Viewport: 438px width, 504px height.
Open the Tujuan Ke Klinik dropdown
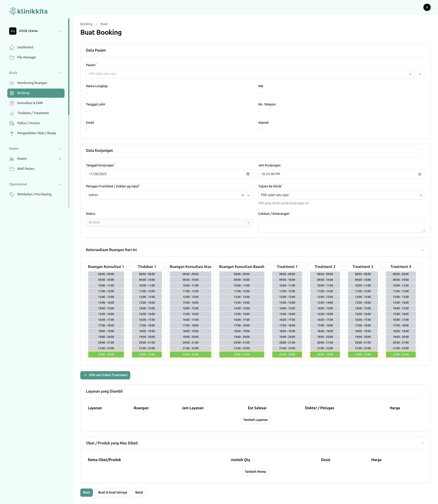click(341, 195)
